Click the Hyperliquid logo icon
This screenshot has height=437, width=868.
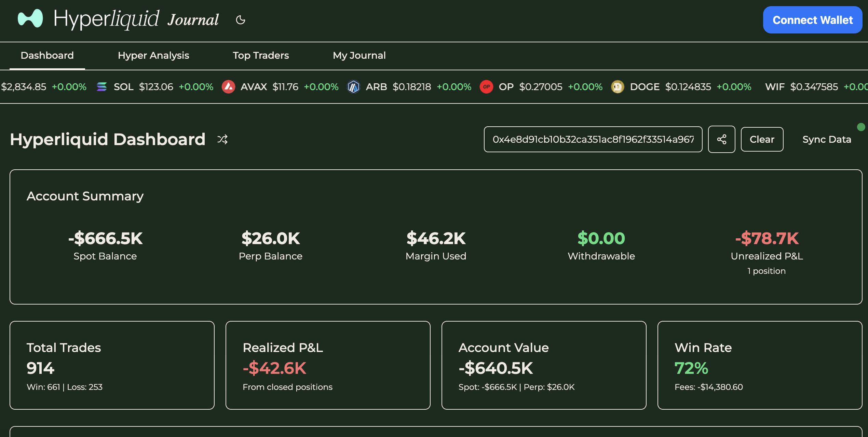pyautogui.click(x=30, y=18)
